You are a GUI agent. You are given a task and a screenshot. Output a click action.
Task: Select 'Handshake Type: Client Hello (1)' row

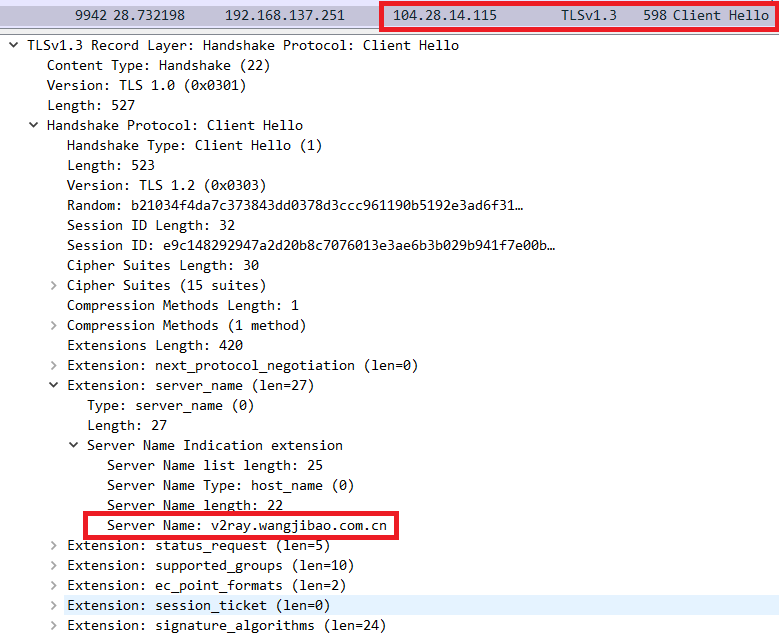[195, 146]
